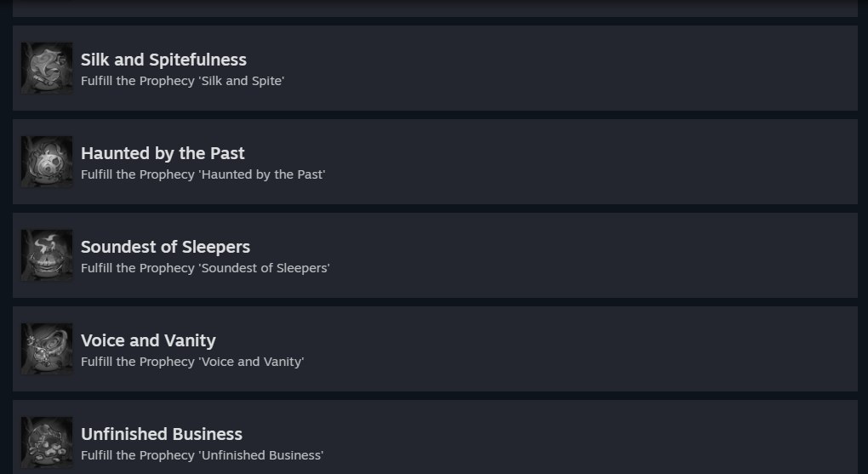This screenshot has height=474, width=868.
Task: Select the 'Silk and Spitefulness' title
Action: click(x=164, y=60)
